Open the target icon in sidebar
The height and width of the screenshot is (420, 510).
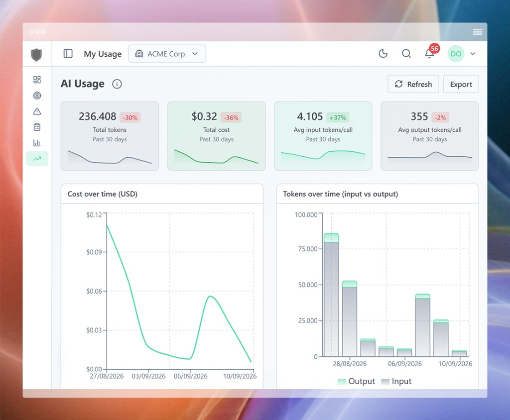37,96
